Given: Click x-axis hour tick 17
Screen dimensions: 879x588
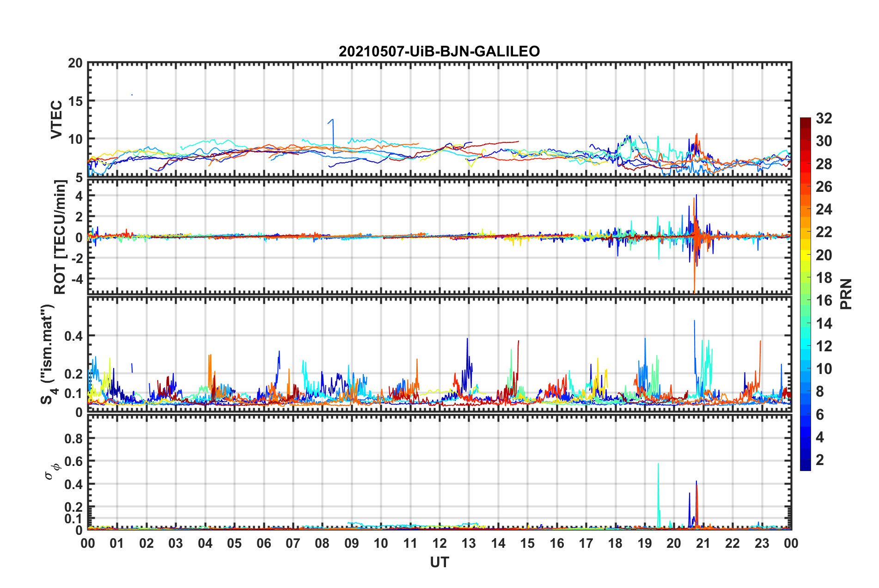Looking at the screenshot, I should [586, 543].
